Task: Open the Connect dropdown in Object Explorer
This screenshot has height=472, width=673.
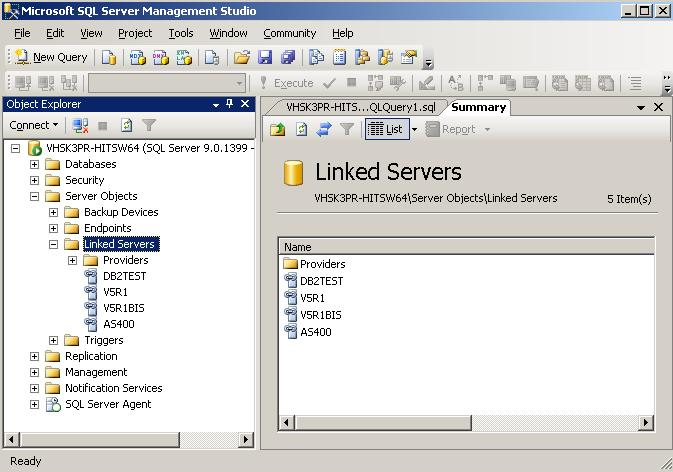Action: (x=33, y=125)
